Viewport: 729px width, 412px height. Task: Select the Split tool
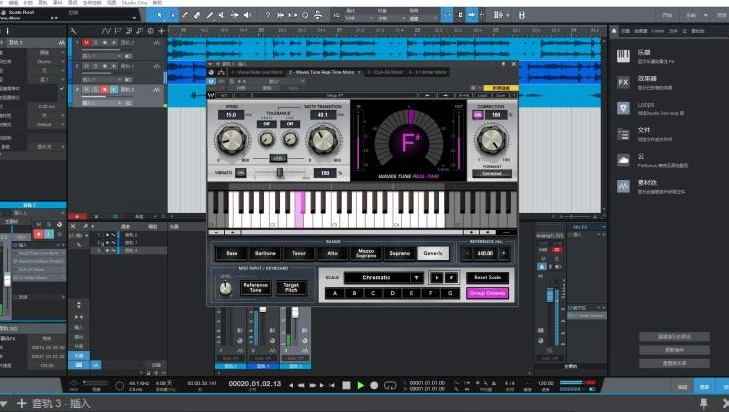pos(185,15)
